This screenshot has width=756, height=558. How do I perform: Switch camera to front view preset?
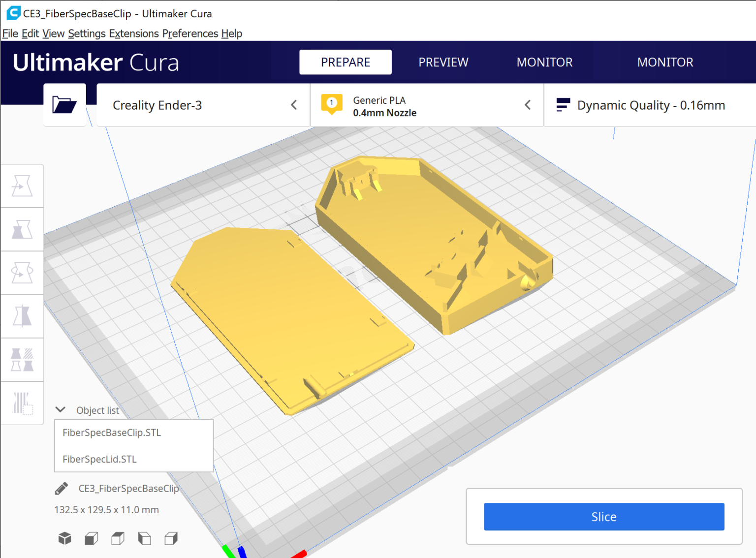tap(91, 538)
